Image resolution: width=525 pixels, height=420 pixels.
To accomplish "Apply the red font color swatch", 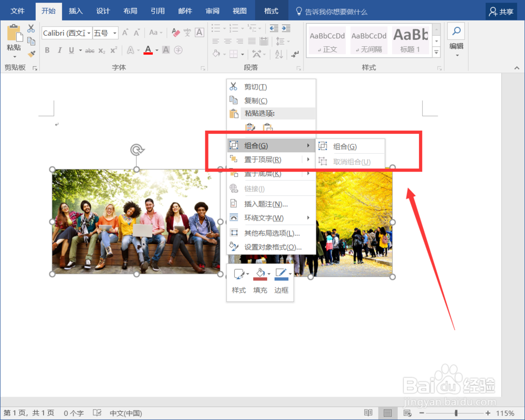I will pyautogui.click(x=148, y=50).
